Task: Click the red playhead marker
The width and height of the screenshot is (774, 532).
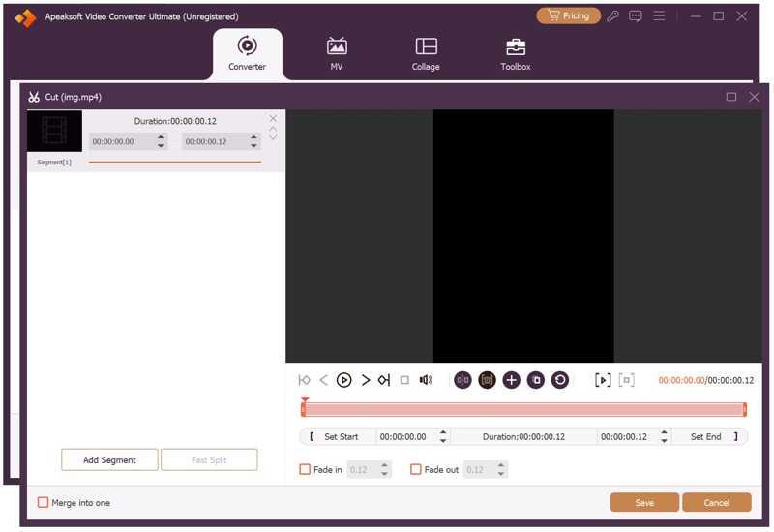Action: coord(305,399)
